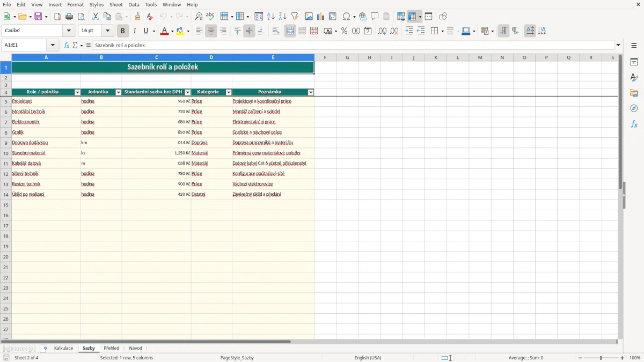The height and width of the screenshot is (362, 644).
Task: Click the Insert Chart icon
Action: point(320,17)
